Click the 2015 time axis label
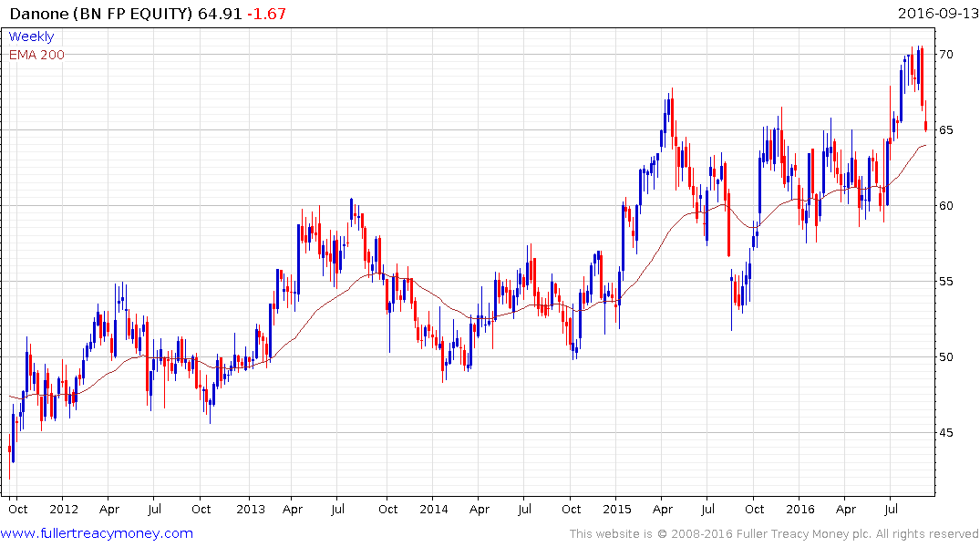 pyautogui.click(x=617, y=509)
